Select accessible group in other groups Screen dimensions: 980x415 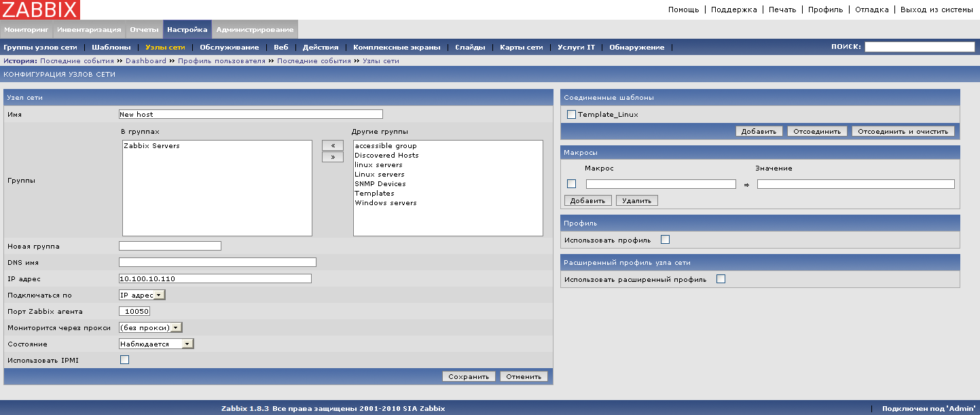click(x=448, y=146)
